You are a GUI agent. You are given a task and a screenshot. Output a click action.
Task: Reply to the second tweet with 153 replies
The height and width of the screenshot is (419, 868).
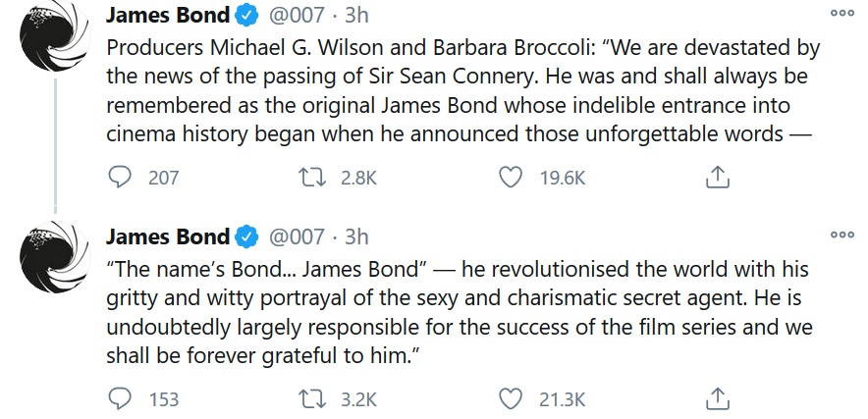pos(119,398)
